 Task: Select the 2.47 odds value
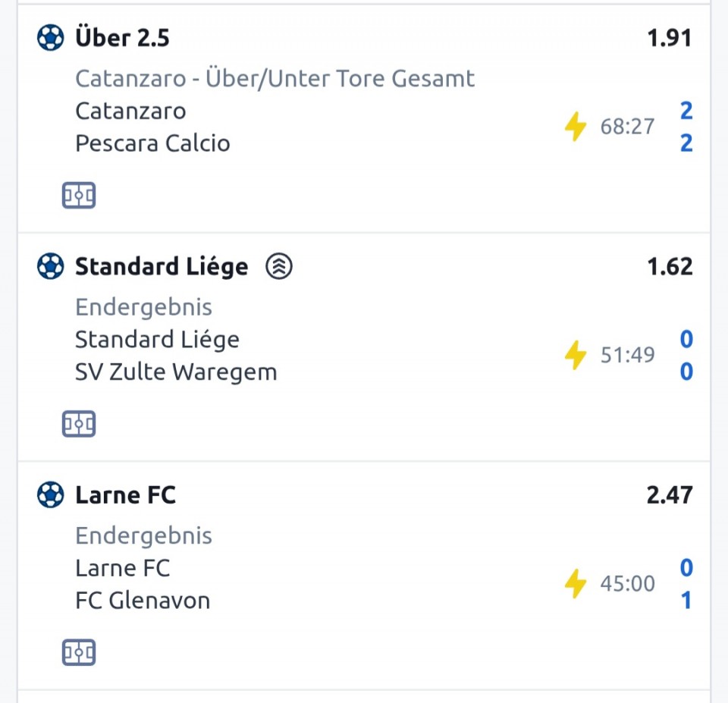click(669, 495)
